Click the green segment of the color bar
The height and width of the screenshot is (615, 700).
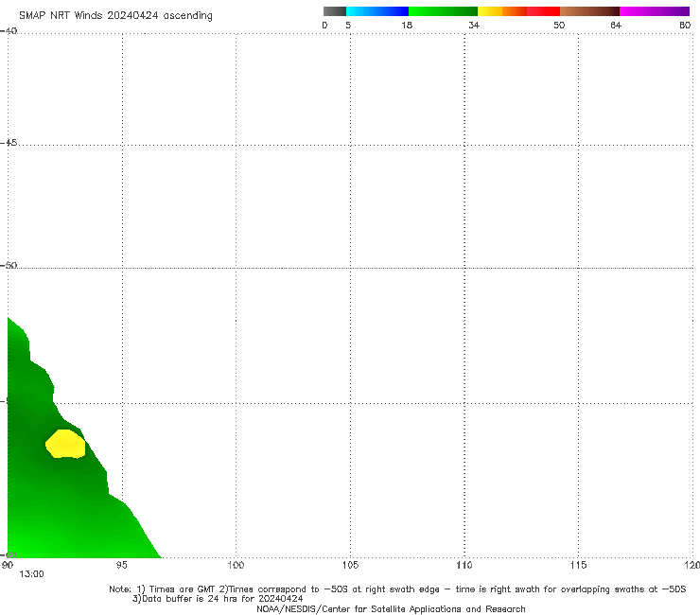pyautogui.click(x=443, y=11)
